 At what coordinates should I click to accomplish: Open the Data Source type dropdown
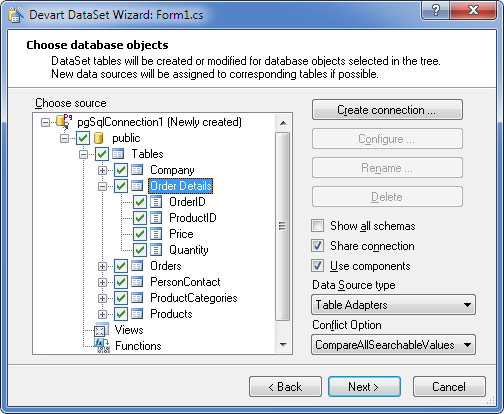coord(393,305)
